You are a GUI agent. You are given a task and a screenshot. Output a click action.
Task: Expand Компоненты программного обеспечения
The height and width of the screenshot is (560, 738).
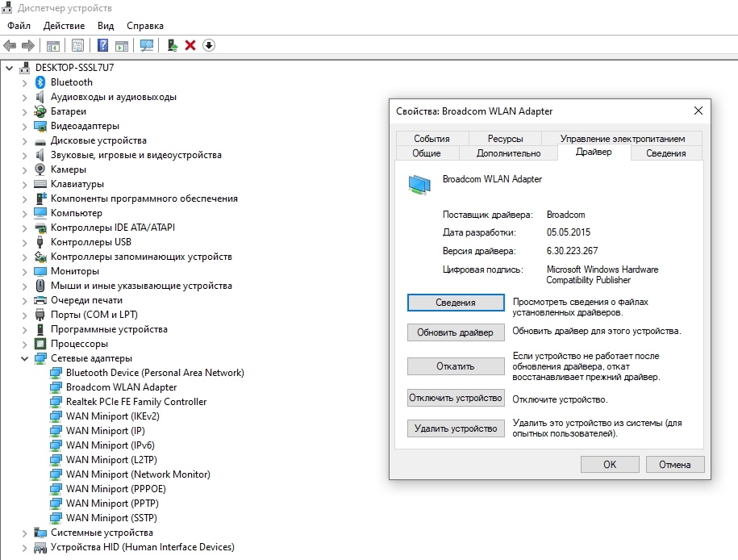pos(24,199)
